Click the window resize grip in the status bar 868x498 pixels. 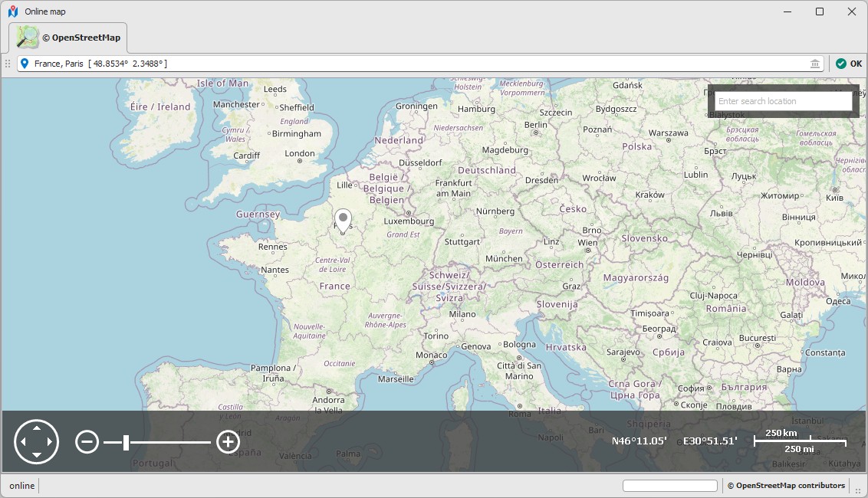(858, 490)
